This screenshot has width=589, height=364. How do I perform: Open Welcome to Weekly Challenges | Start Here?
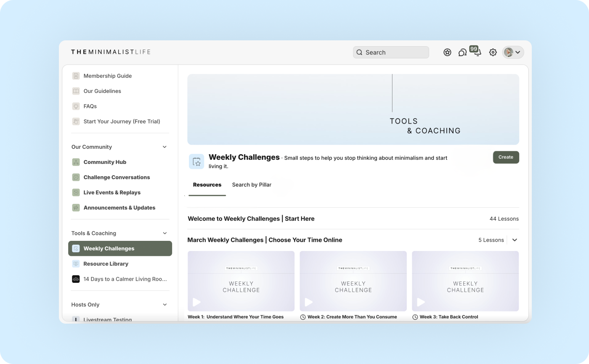pyautogui.click(x=251, y=219)
